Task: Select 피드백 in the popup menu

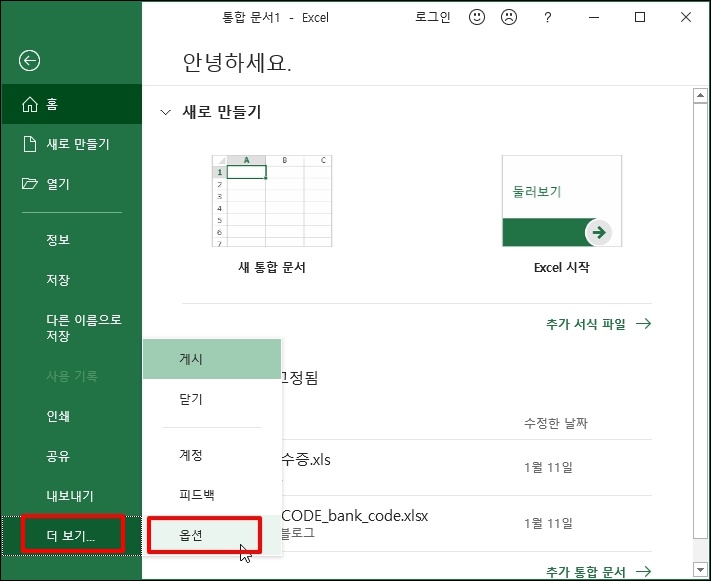Action: (x=212, y=494)
